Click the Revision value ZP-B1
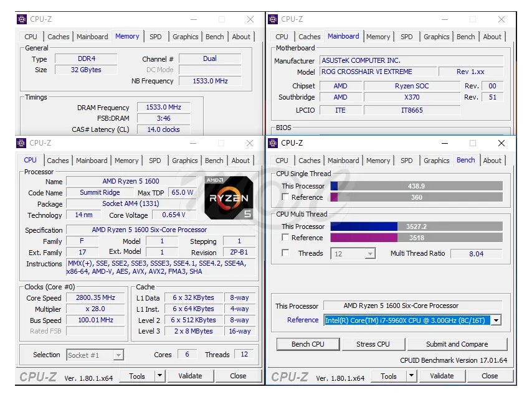 coord(239,252)
